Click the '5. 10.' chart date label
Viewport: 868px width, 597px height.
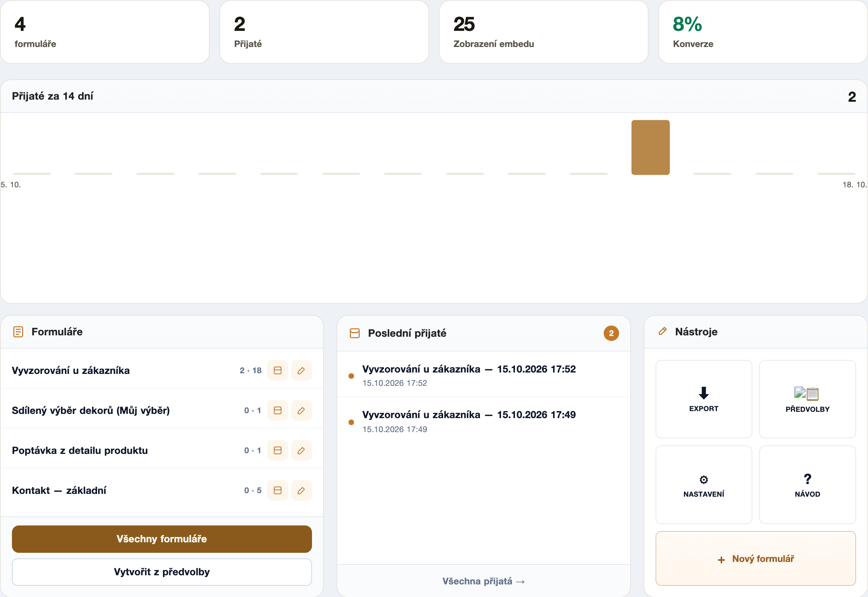[11, 185]
